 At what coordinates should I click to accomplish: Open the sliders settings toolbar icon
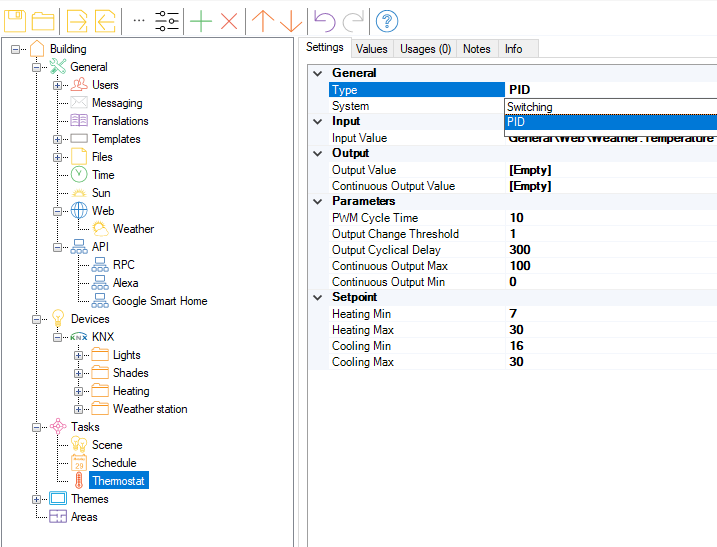point(167,21)
